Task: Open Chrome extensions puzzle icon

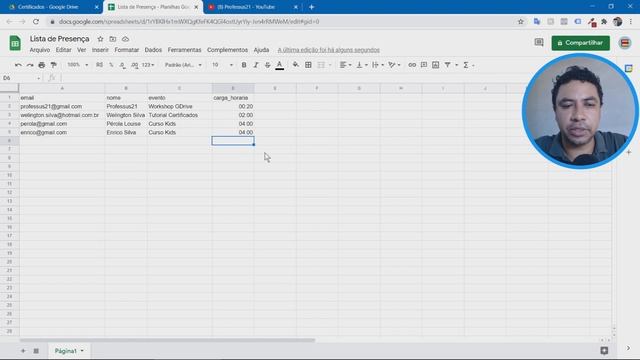Action: [604, 22]
